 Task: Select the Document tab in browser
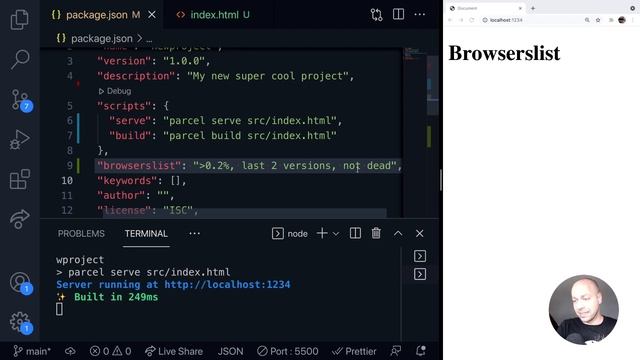tap(484, 8)
